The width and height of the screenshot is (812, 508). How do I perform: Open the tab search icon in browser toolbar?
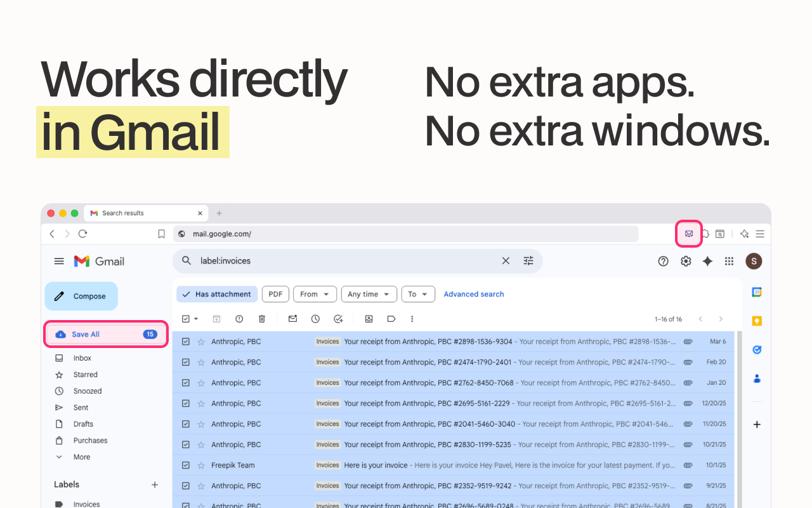[720, 234]
